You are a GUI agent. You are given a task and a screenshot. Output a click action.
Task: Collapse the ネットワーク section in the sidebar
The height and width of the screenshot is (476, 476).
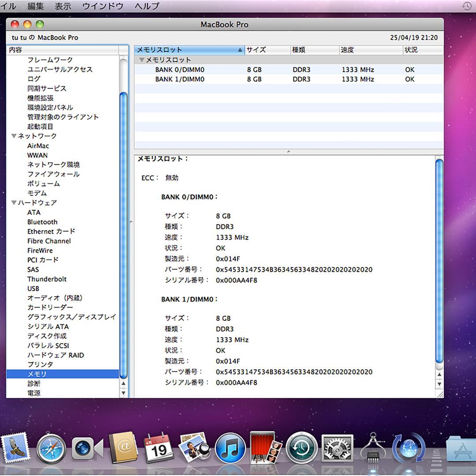point(14,136)
